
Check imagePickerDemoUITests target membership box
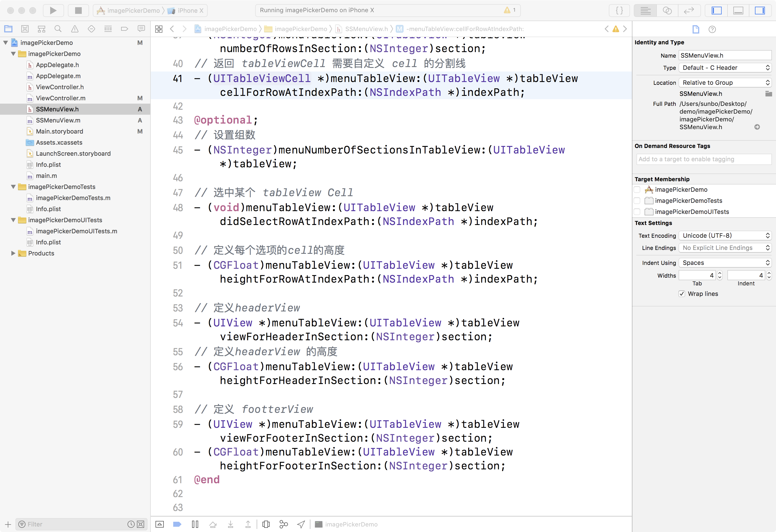[x=637, y=212]
